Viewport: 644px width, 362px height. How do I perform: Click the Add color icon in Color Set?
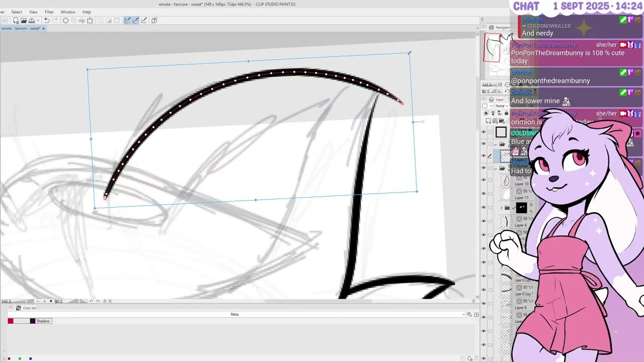[x=469, y=358]
